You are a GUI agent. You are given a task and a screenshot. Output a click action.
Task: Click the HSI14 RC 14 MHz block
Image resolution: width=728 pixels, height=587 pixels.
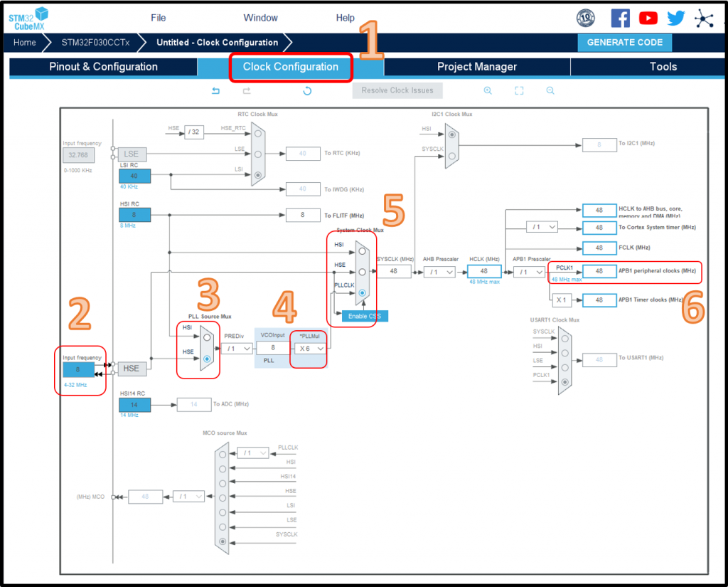point(134,405)
